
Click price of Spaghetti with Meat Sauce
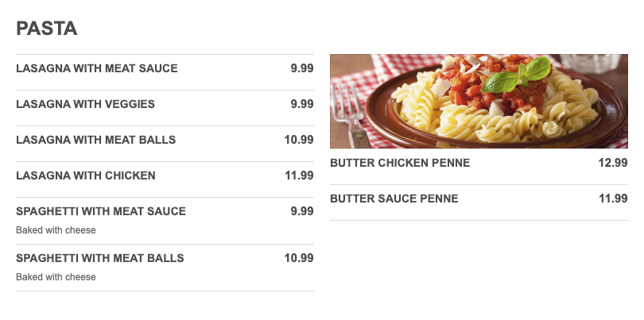click(x=302, y=211)
